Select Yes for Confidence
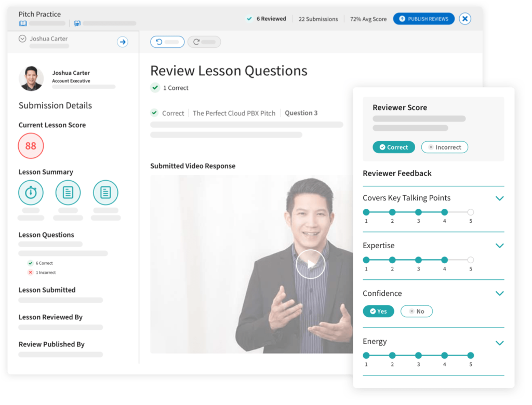Viewport: 532px width, 405px height. (x=378, y=312)
